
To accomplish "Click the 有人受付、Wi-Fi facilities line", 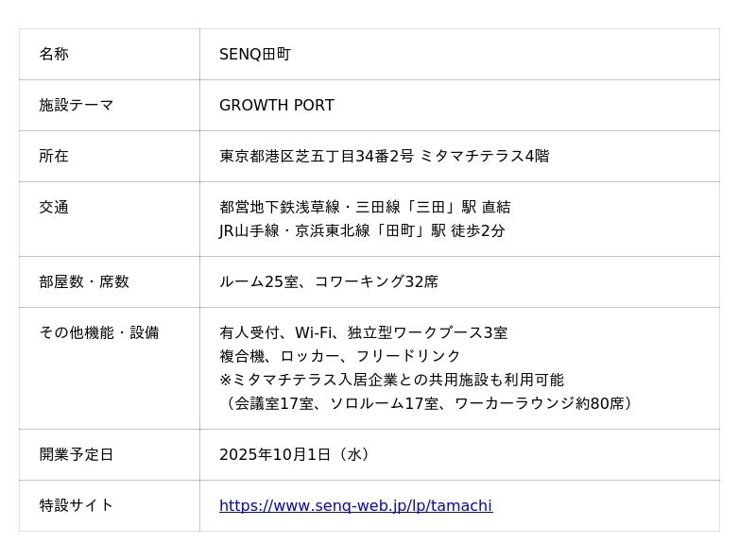I will point(364,332).
